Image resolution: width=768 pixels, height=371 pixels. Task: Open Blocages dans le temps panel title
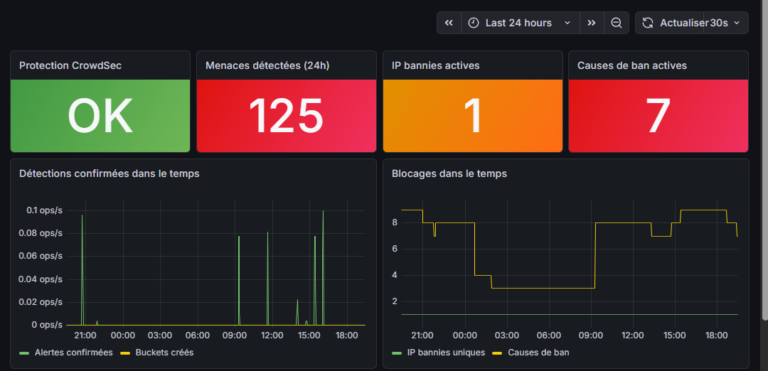tap(449, 173)
